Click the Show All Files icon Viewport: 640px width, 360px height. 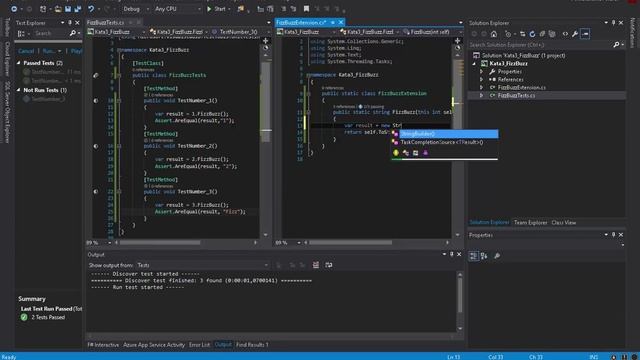pos(552,34)
